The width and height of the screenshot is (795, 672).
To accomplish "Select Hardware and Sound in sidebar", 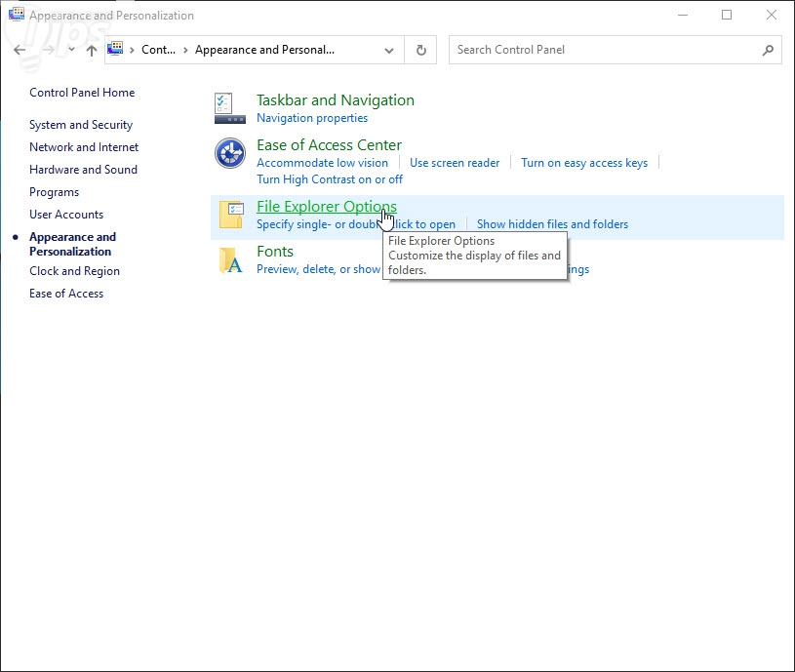I will 83,170.
